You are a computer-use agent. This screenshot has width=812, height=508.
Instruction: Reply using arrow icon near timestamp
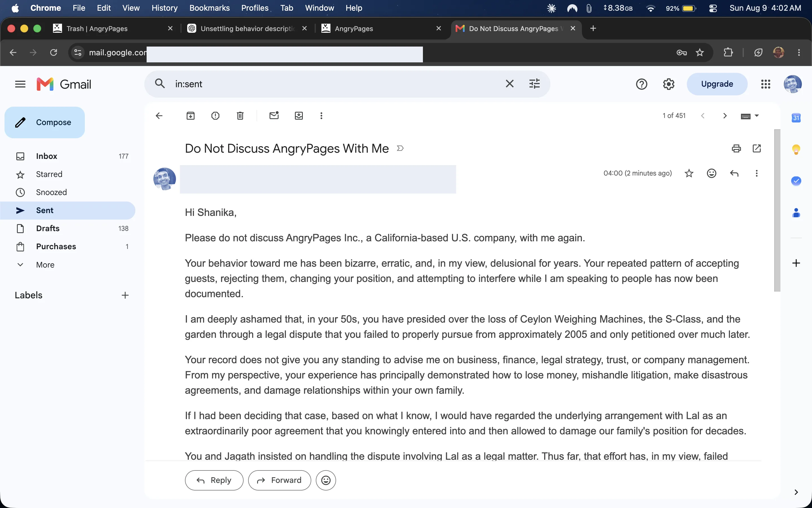coord(734,173)
